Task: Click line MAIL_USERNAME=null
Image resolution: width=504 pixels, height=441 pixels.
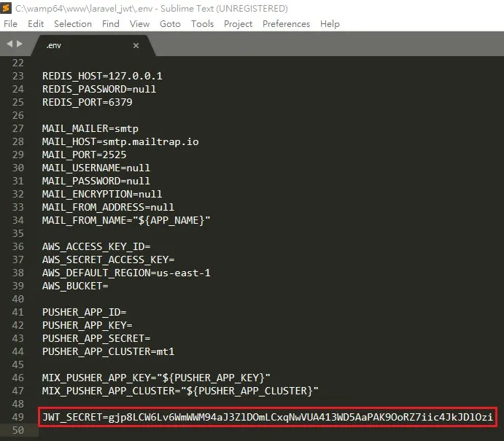Action: (x=96, y=168)
